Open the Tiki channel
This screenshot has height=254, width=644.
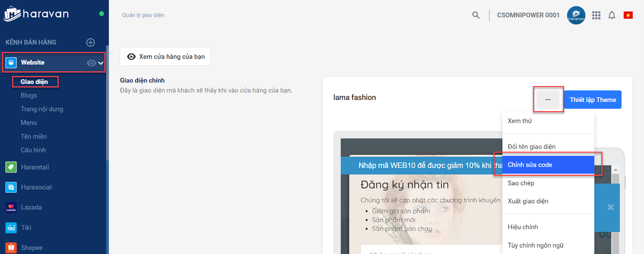[26, 227]
